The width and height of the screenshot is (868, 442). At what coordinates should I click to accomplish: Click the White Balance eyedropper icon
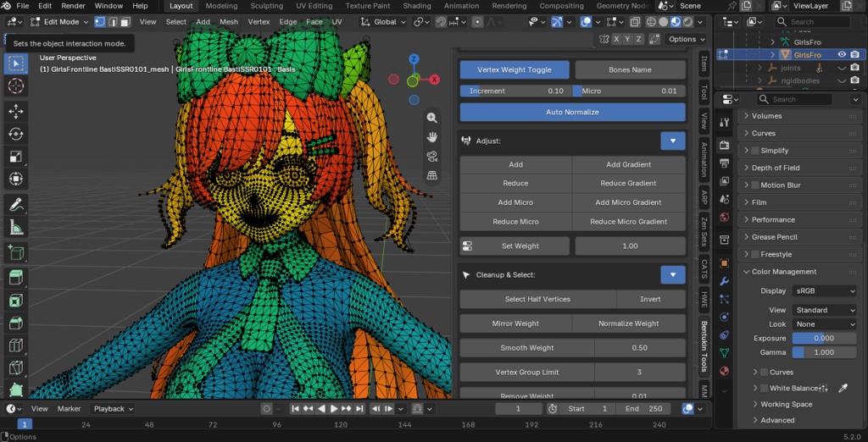point(843,389)
